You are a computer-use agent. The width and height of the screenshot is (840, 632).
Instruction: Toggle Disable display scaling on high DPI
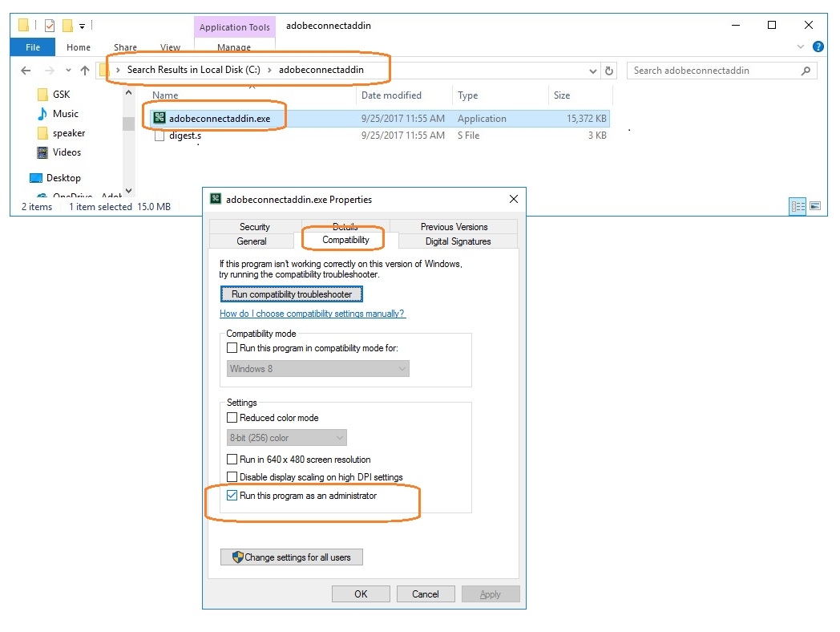232,477
